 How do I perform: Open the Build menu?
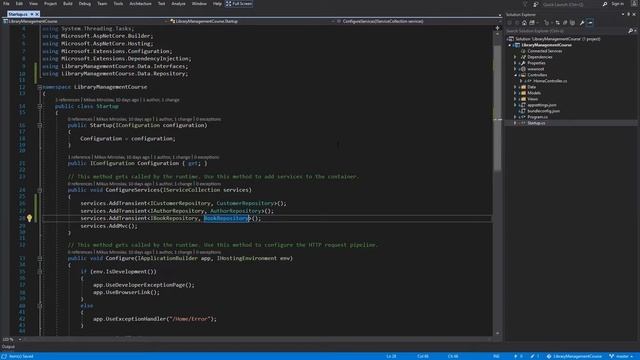tap(68, 4)
